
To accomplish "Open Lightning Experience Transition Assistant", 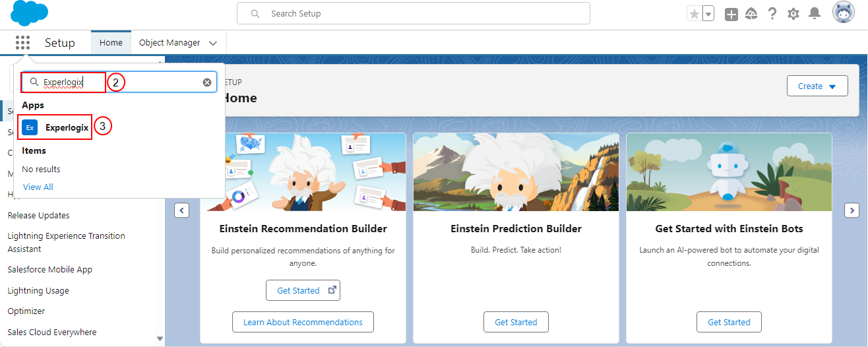I will tap(66, 242).
